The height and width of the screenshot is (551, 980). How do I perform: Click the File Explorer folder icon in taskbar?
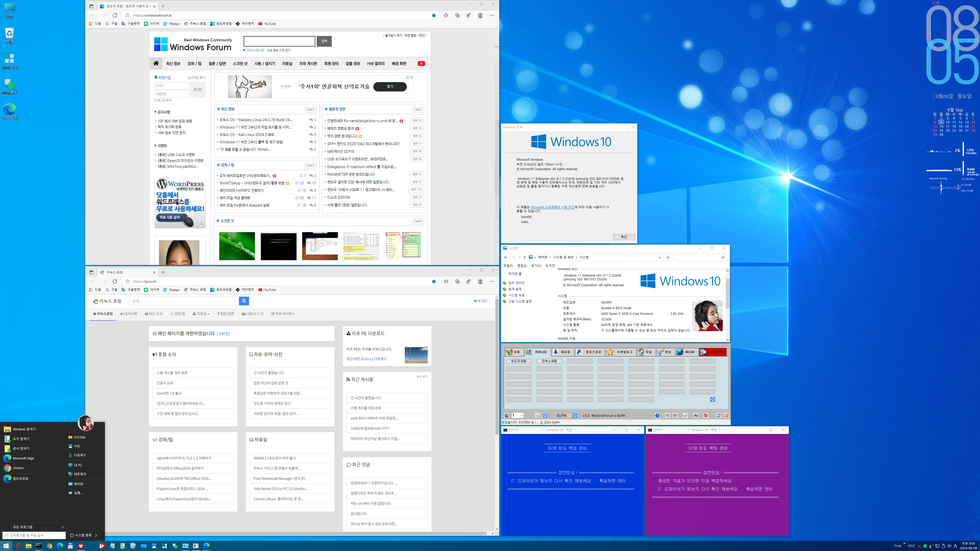(x=29, y=546)
